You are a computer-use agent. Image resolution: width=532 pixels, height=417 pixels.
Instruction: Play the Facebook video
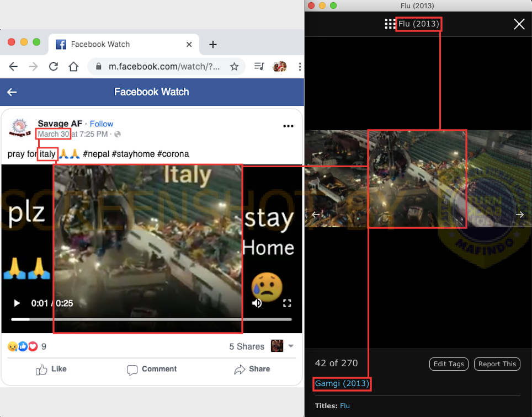point(17,303)
